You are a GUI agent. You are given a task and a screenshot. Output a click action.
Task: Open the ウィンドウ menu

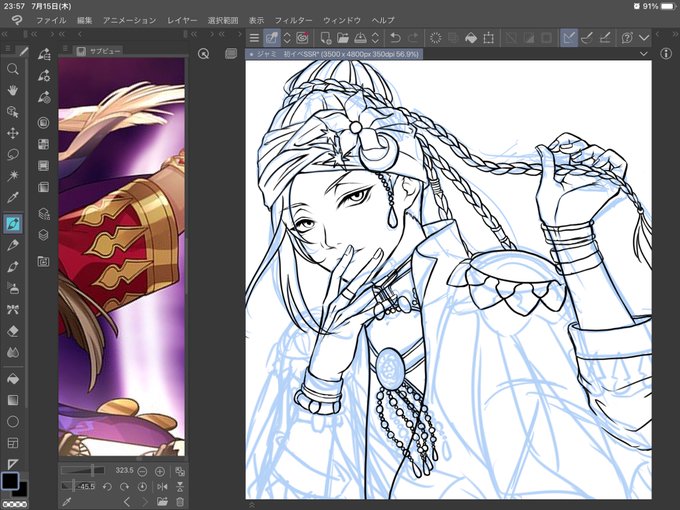(x=342, y=20)
